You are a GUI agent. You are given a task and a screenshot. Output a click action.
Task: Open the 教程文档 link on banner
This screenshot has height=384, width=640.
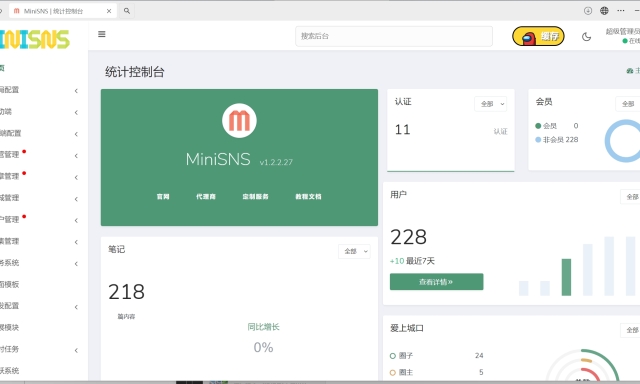coord(308,197)
